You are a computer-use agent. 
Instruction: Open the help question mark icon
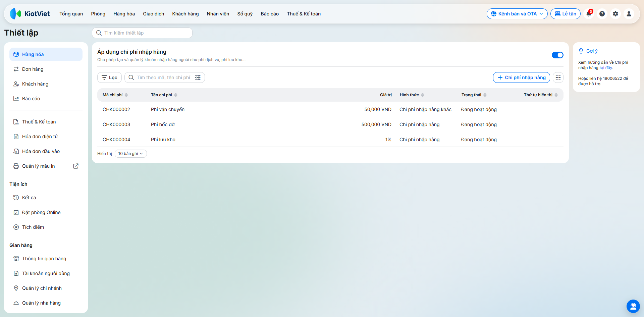(x=602, y=14)
